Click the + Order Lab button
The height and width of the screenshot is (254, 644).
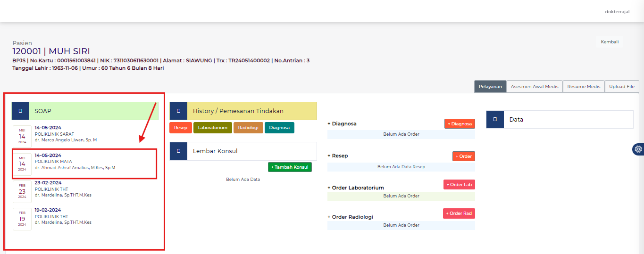pos(459,185)
